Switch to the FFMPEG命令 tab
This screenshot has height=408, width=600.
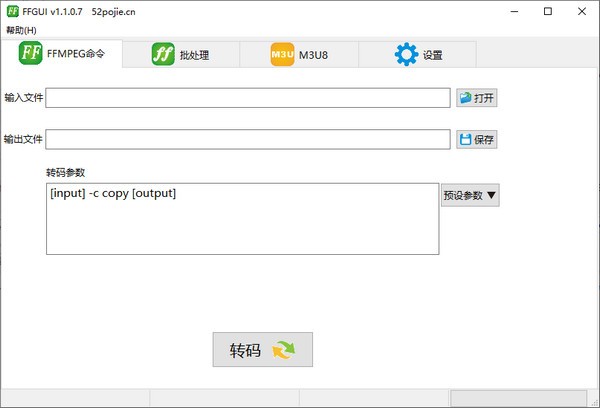[x=62, y=53]
